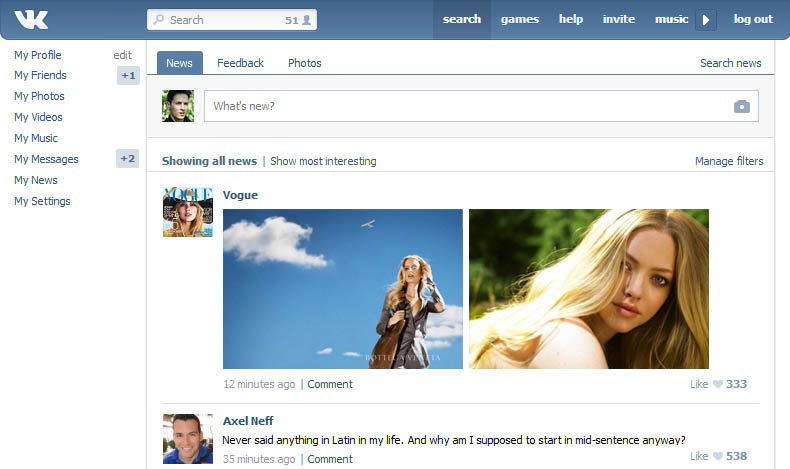Open My Messages from sidebar
Screen dimensions: 790x469
46,159
